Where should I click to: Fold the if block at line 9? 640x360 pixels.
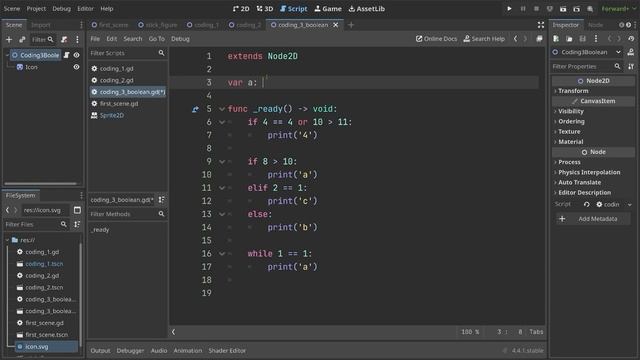(222, 162)
